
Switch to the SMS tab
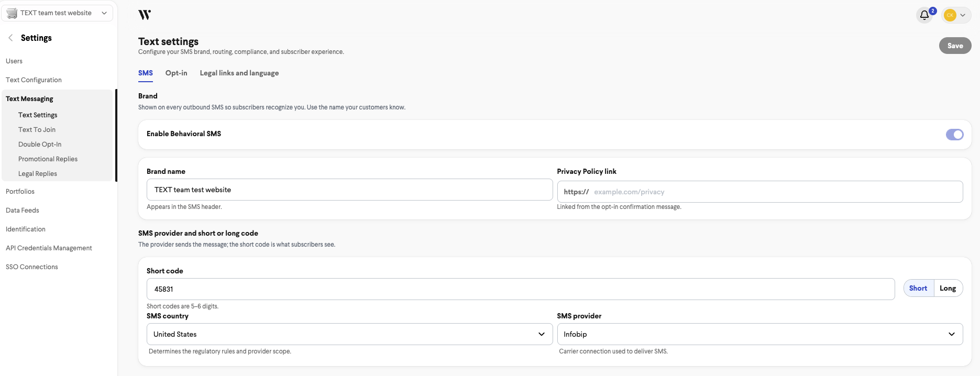(x=146, y=73)
